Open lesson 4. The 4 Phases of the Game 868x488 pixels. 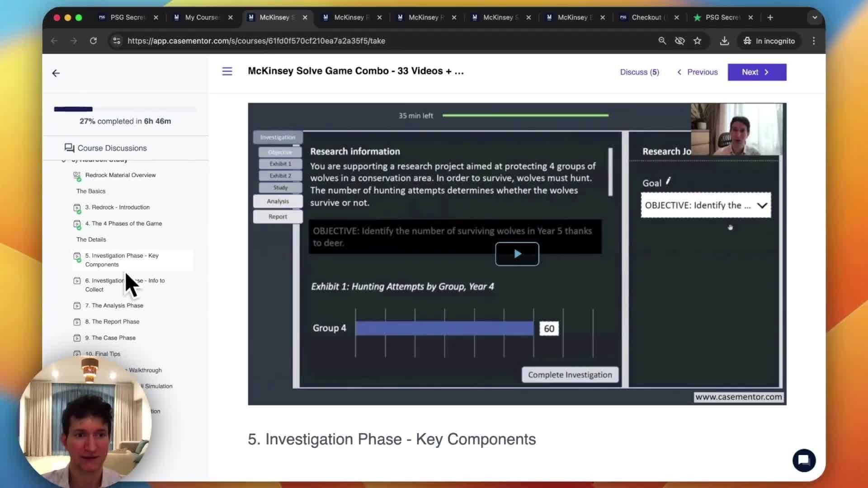pyautogui.click(x=123, y=224)
